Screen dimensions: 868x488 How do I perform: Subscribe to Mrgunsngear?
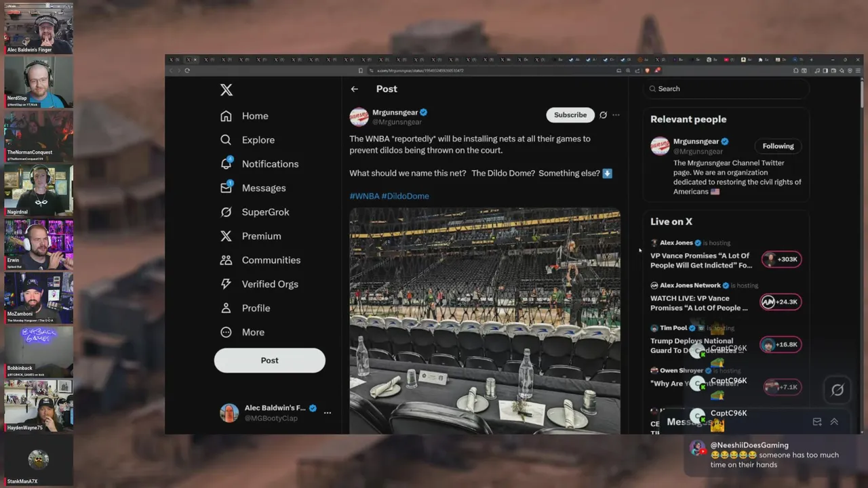tap(570, 115)
